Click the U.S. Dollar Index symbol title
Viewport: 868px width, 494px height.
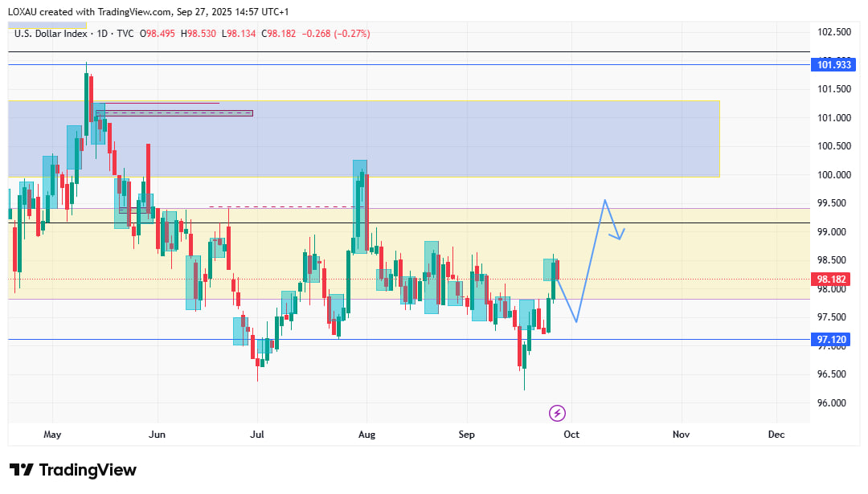50,34
